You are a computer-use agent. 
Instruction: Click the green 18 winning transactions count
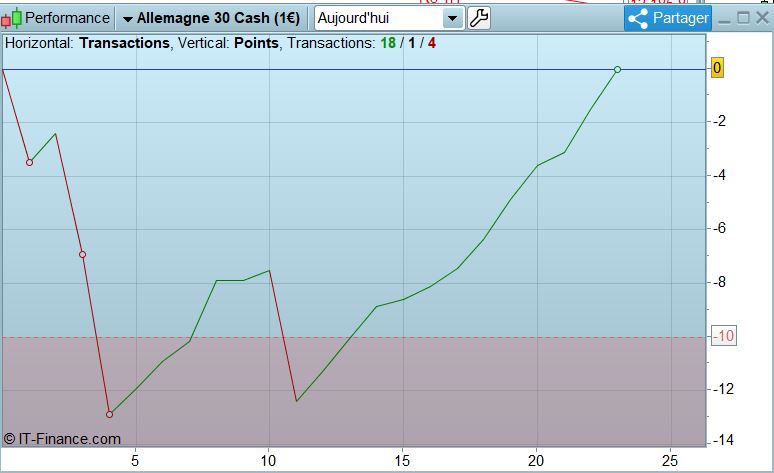pos(388,43)
